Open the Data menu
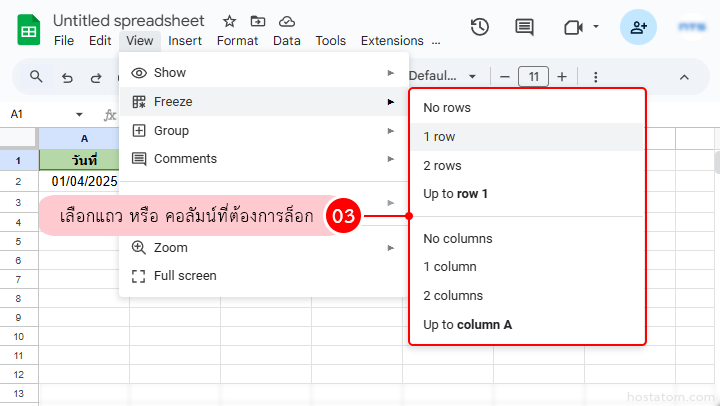 pos(287,41)
